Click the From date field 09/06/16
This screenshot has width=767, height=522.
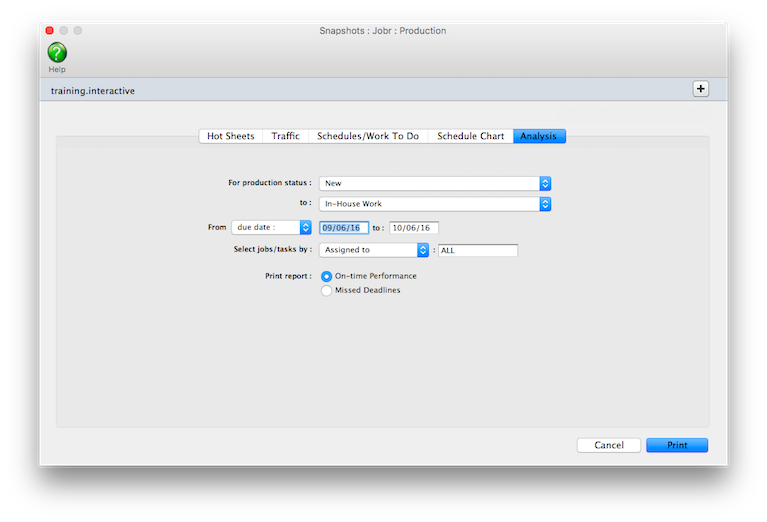(344, 228)
